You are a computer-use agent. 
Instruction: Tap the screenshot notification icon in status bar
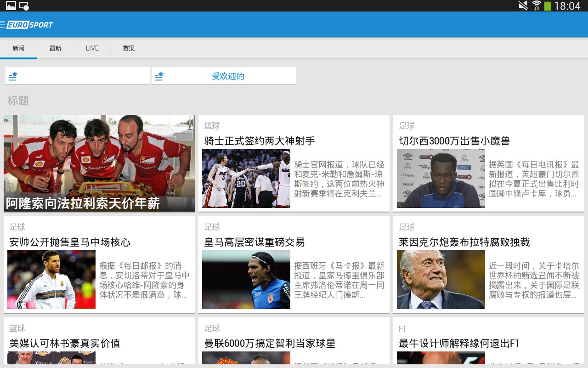pyautogui.click(x=24, y=6)
